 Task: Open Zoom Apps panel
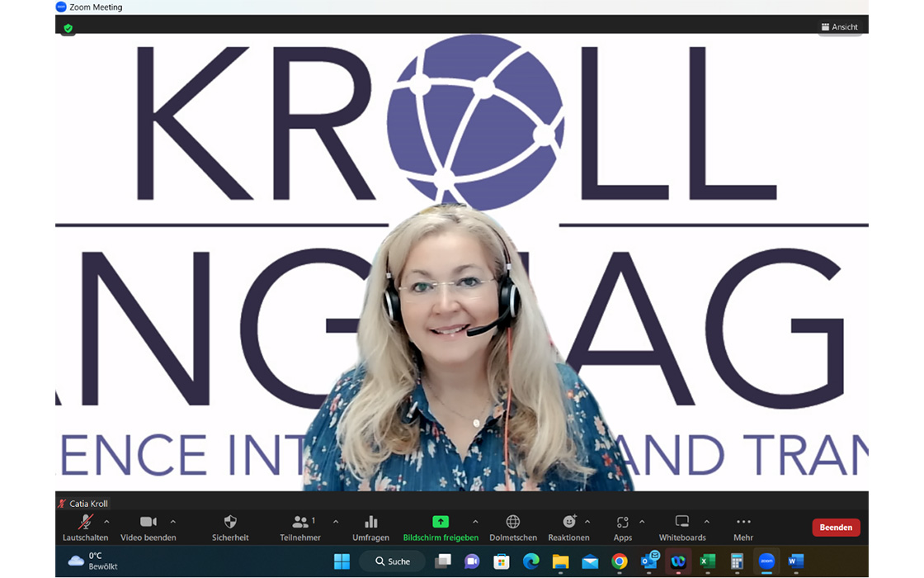[623, 528]
